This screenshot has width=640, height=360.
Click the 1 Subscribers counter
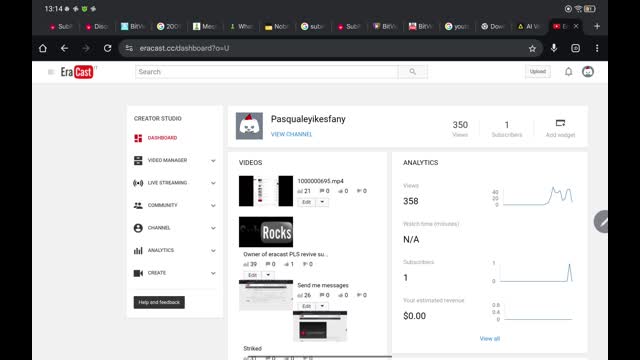click(x=507, y=129)
